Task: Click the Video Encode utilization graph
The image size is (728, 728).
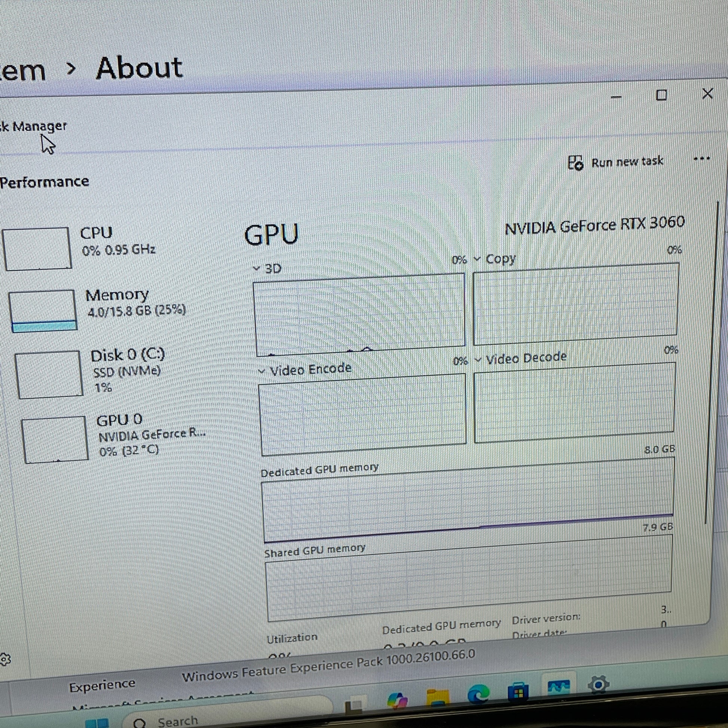Action: (x=363, y=415)
